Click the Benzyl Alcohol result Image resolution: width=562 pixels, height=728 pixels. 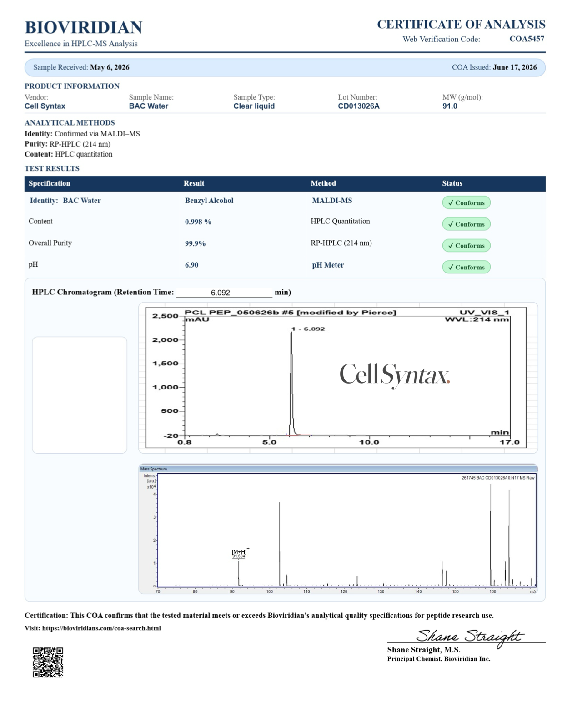pos(209,201)
